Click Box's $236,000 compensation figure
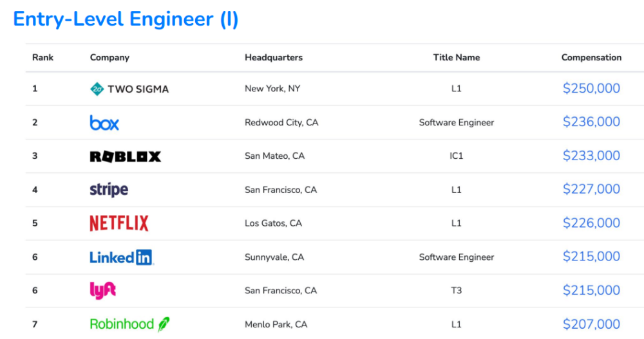644x339 pixels. click(x=591, y=122)
